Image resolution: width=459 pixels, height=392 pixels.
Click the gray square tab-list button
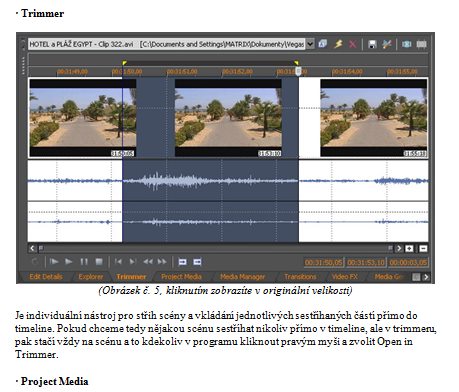click(x=416, y=277)
